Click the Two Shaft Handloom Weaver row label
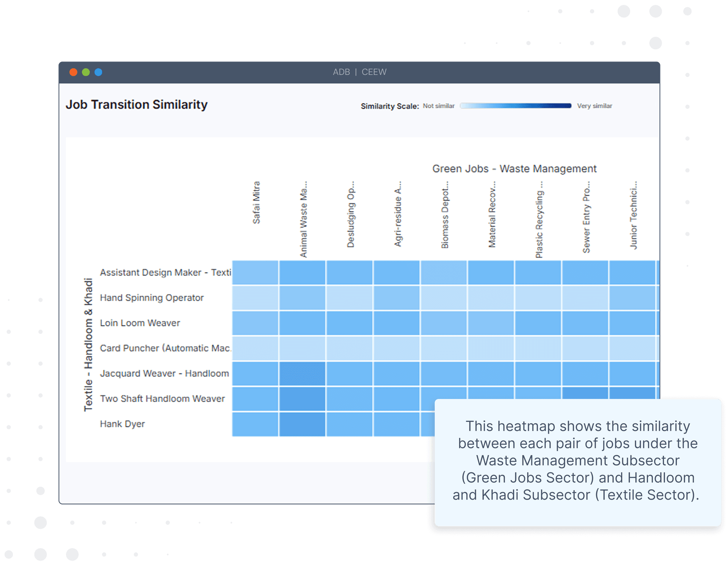The width and height of the screenshot is (728, 566). (x=162, y=399)
